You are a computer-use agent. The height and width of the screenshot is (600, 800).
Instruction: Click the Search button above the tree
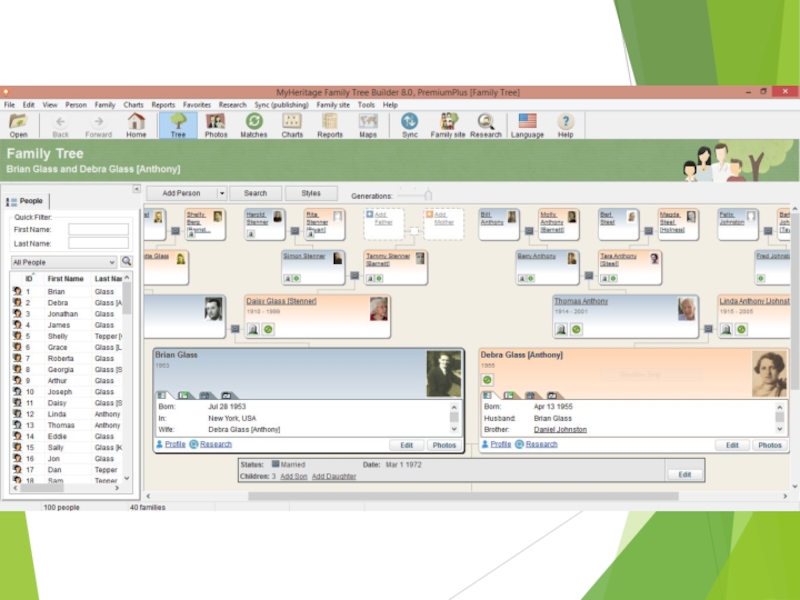(255, 193)
